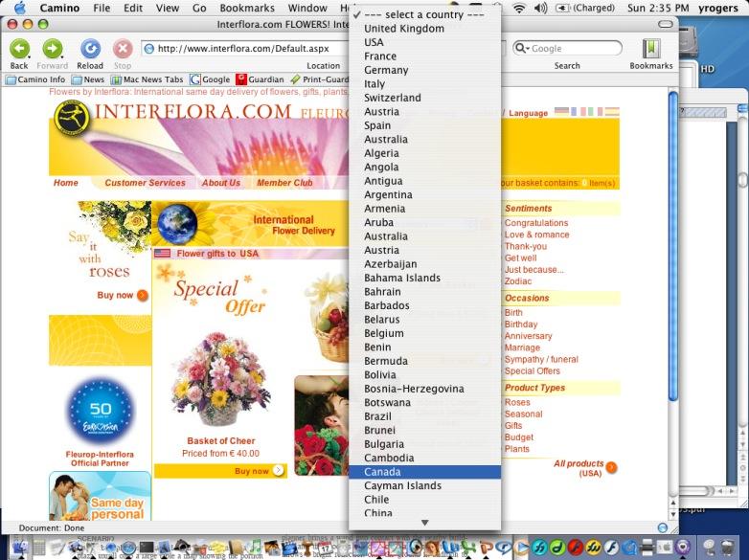This screenshot has width=749, height=560.
Task: Select USA from the country list
Action: 424,42
